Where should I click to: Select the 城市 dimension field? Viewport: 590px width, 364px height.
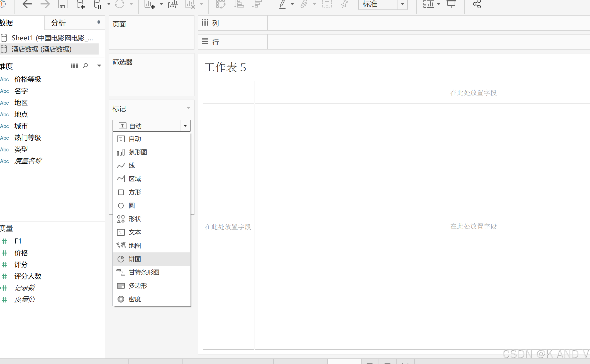21,126
